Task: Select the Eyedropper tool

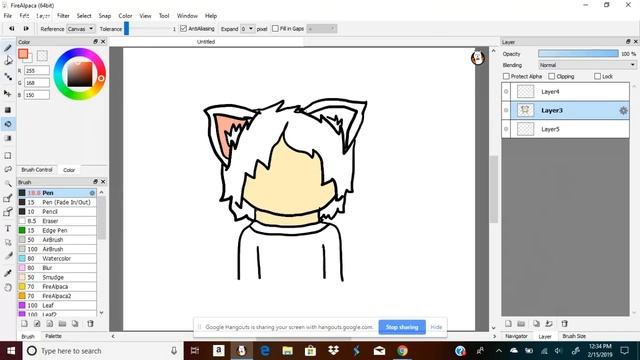Action: click(8, 273)
